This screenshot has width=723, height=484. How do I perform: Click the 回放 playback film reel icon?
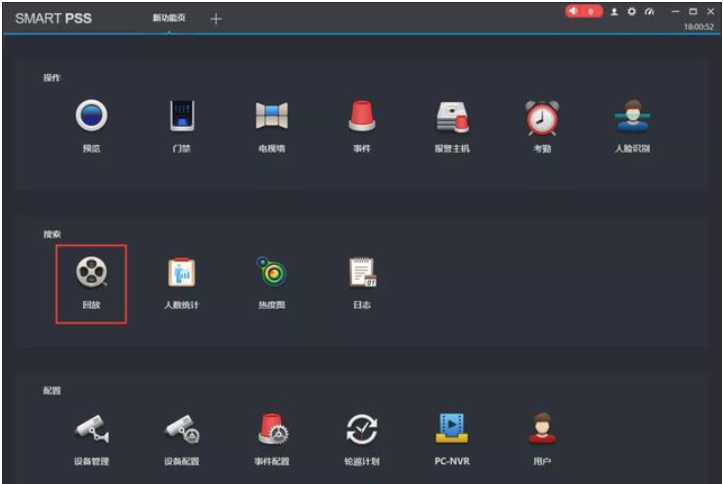click(91, 273)
